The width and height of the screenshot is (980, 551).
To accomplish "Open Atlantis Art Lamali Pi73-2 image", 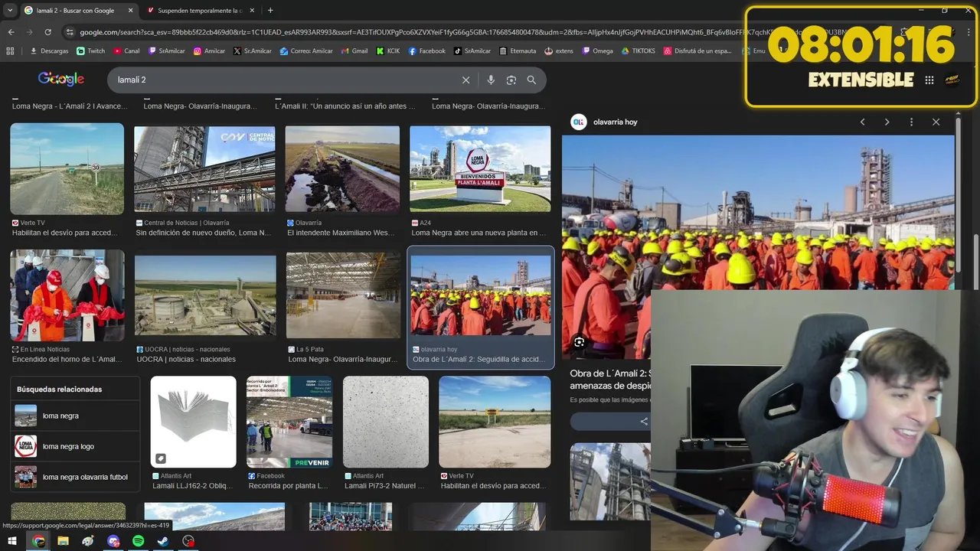I will point(386,422).
